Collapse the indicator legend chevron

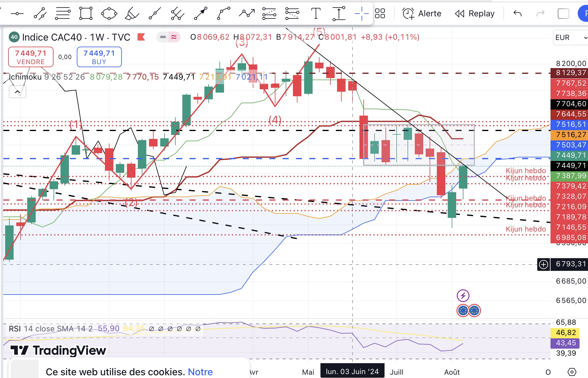tap(18, 92)
